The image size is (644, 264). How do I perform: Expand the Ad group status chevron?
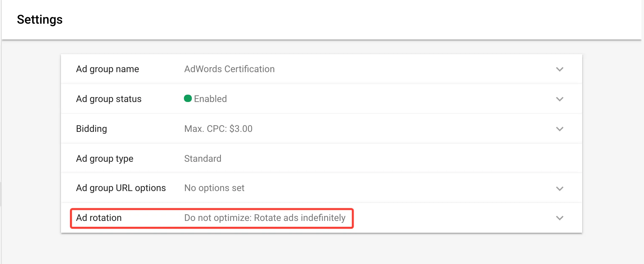click(x=560, y=99)
